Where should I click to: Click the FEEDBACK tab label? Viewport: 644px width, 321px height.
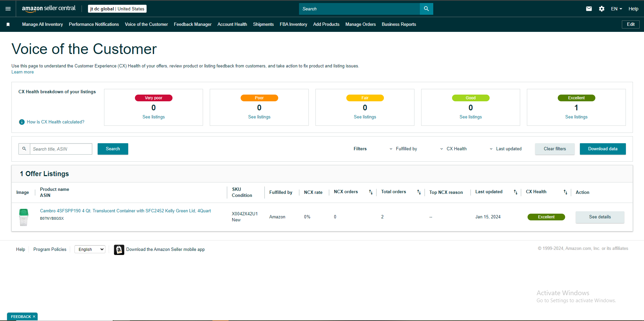tap(21, 317)
